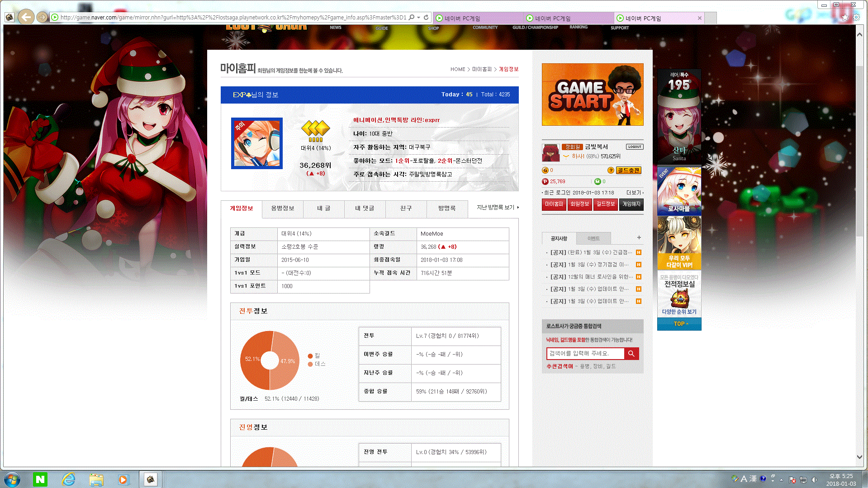Click the browser back arrow button
The height and width of the screenshot is (488, 868).
tap(26, 17)
